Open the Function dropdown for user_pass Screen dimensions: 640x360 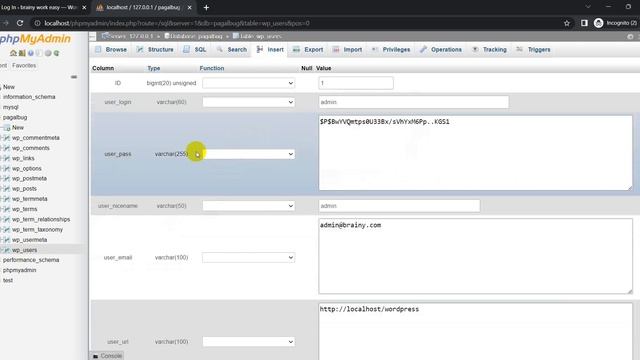click(x=249, y=154)
